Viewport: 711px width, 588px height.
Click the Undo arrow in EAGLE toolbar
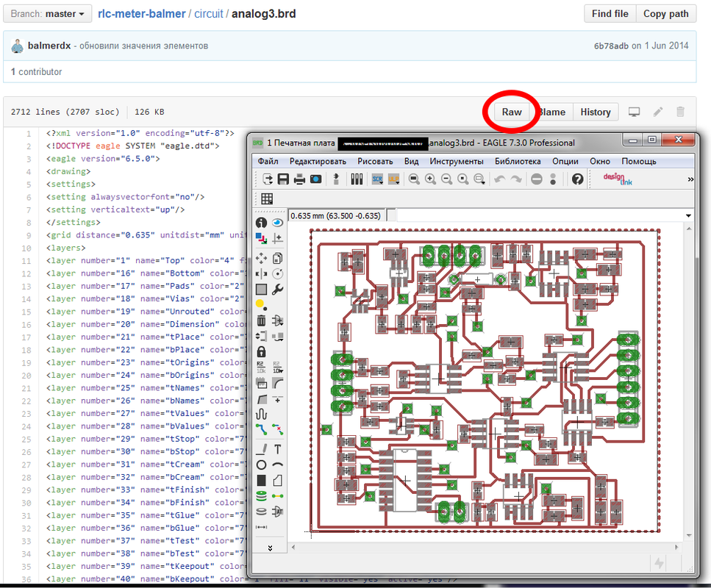[x=500, y=179]
